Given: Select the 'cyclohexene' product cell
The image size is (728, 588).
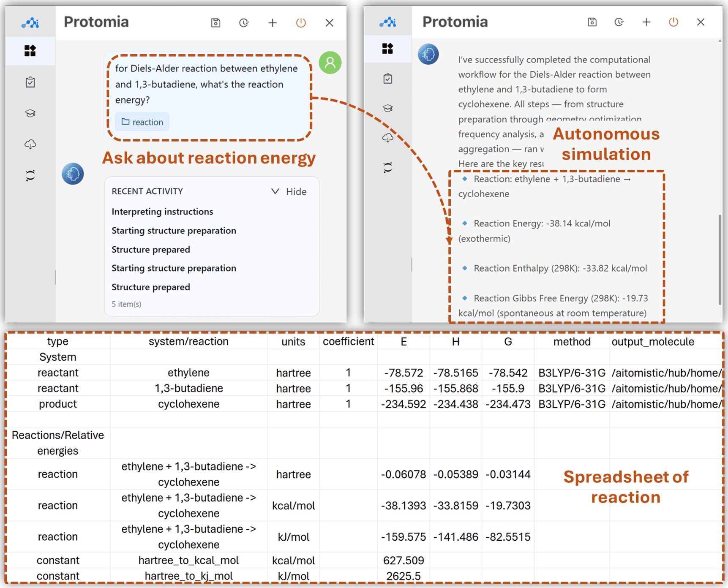Looking at the screenshot, I should pyautogui.click(x=188, y=404).
